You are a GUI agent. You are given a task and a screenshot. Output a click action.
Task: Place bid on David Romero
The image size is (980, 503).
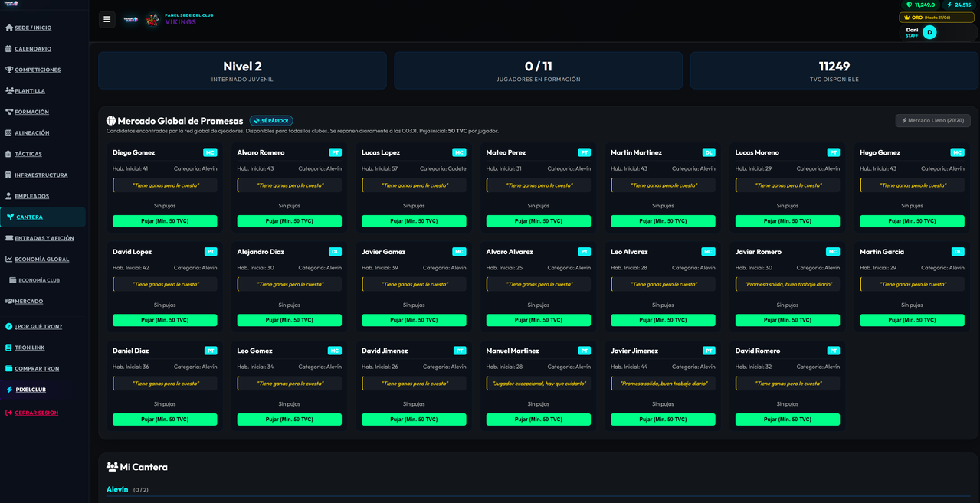pos(788,420)
